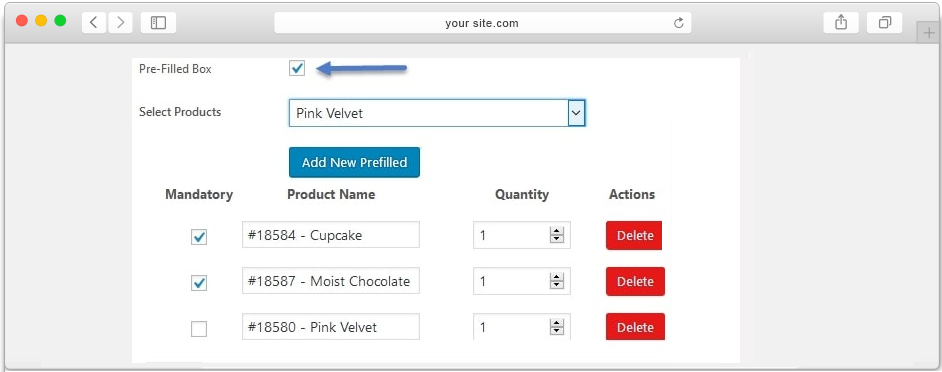The width and height of the screenshot is (942, 372).
Task: Delete the Moist Chocolate row
Action: [x=635, y=281]
